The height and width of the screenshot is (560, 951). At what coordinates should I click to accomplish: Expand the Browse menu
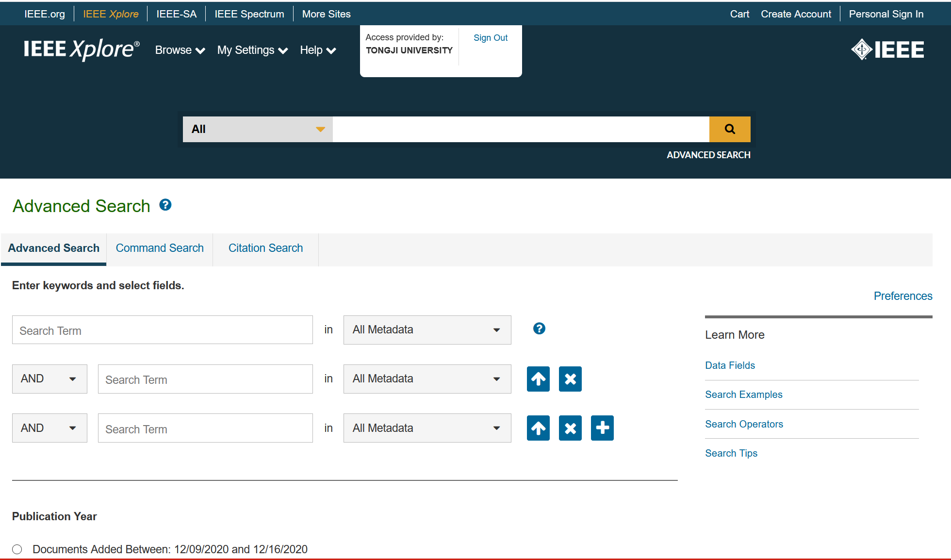(x=180, y=50)
